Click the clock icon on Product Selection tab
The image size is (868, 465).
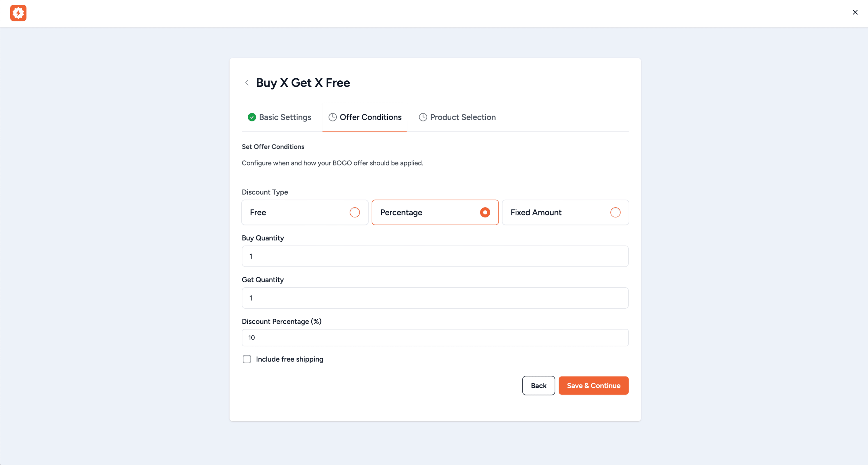point(422,117)
